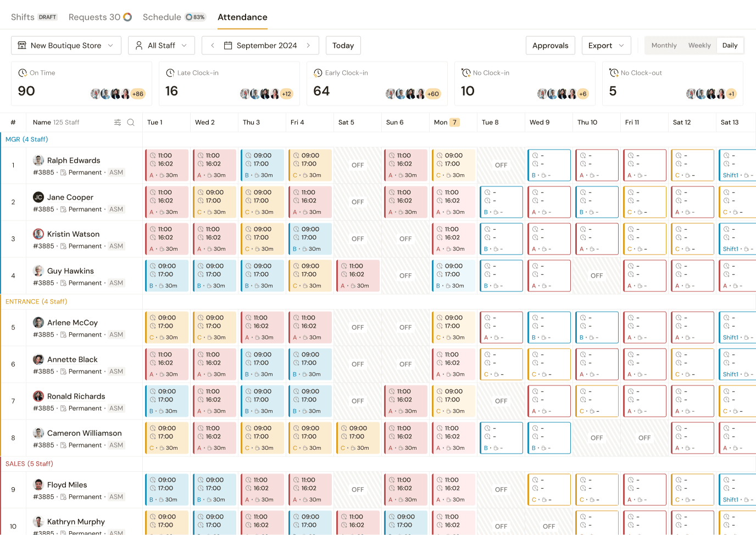Open the Approvals button
This screenshot has height=535, width=756.
(550, 46)
